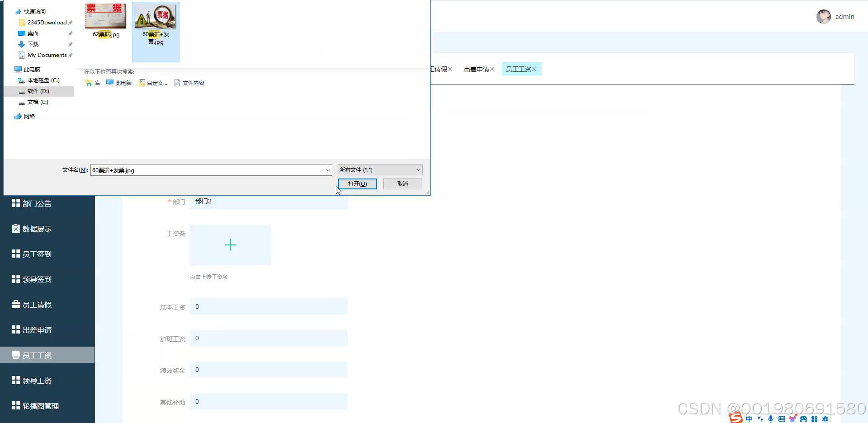Image resolution: width=868 pixels, height=423 pixels.
Task: Open 出差申请 in the sidebar menu
Action: pyautogui.click(x=47, y=330)
